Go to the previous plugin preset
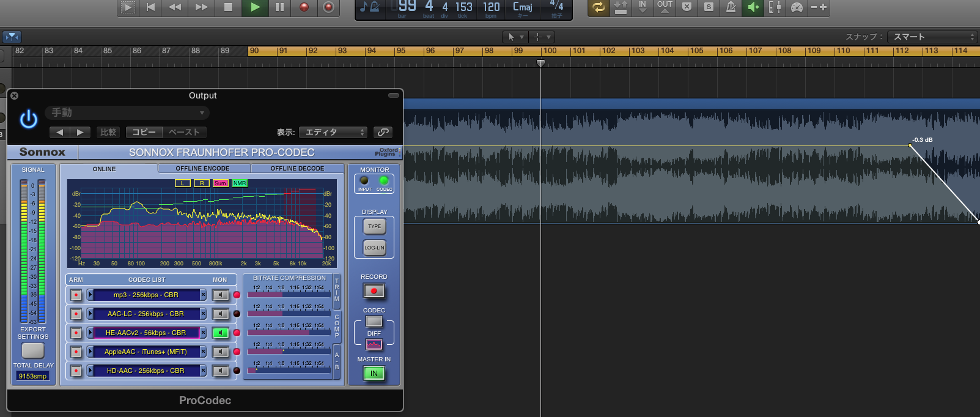The image size is (980, 417). tap(59, 132)
